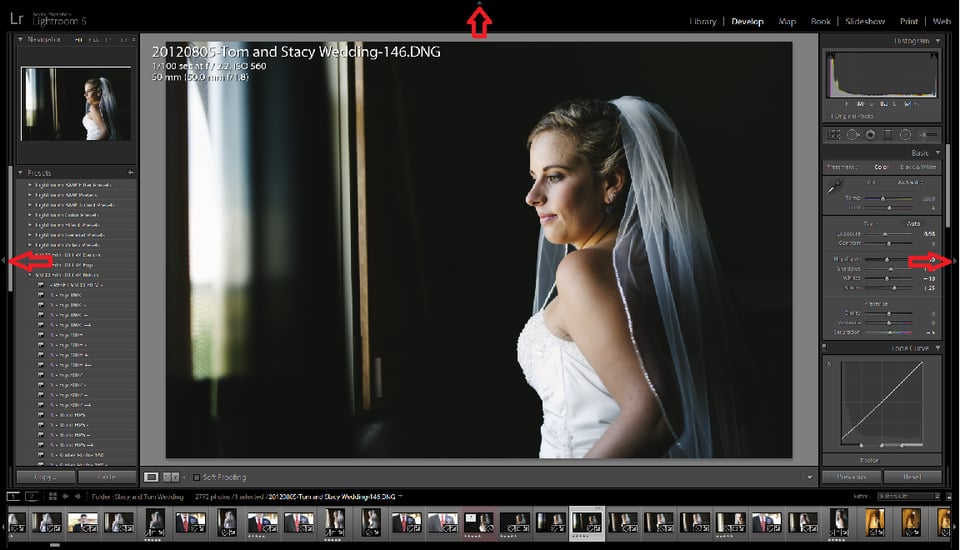
Task: Expand the Lightroom Effect Presets folder
Action: pyautogui.click(x=29, y=225)
